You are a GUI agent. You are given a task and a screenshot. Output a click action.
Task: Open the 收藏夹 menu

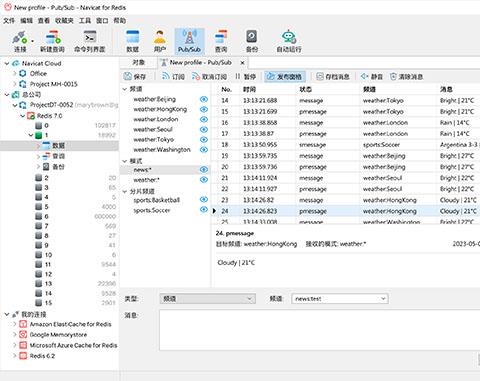coord(64,21)
